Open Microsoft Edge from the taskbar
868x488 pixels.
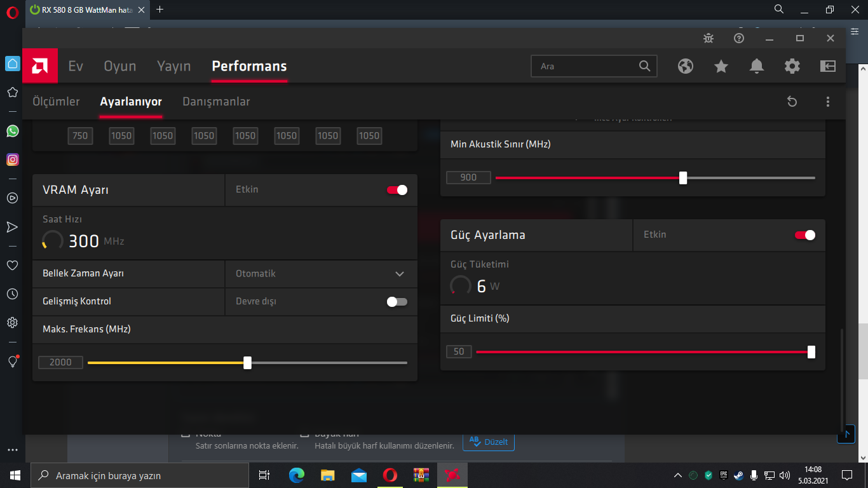[297, 475]
